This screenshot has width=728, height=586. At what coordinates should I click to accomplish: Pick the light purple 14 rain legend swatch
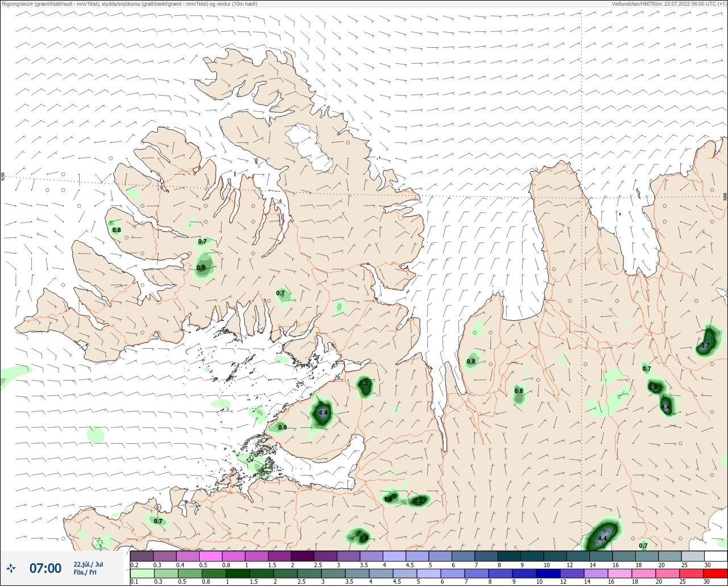[x=595, y=573]
